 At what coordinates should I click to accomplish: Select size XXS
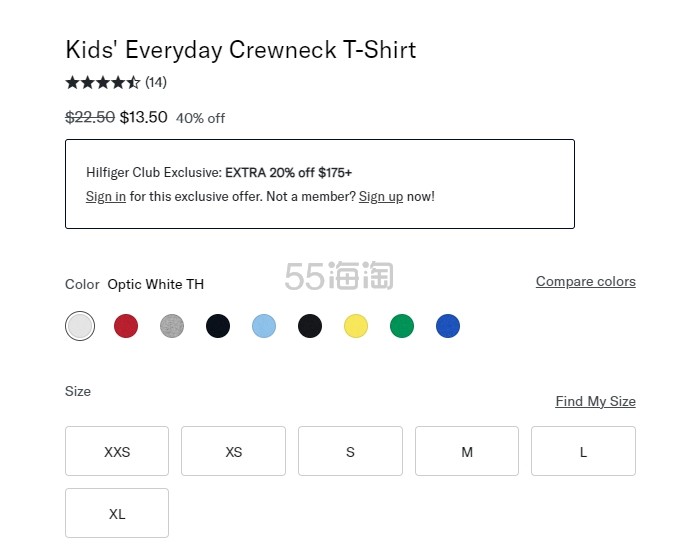[117, 452]
